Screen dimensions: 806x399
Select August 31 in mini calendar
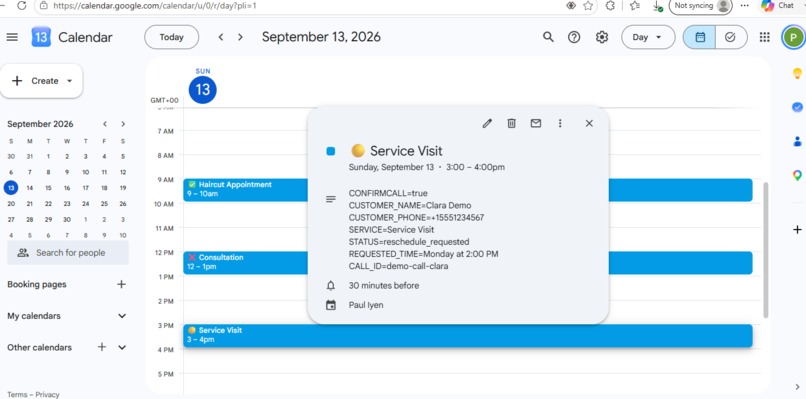[30, 156]
